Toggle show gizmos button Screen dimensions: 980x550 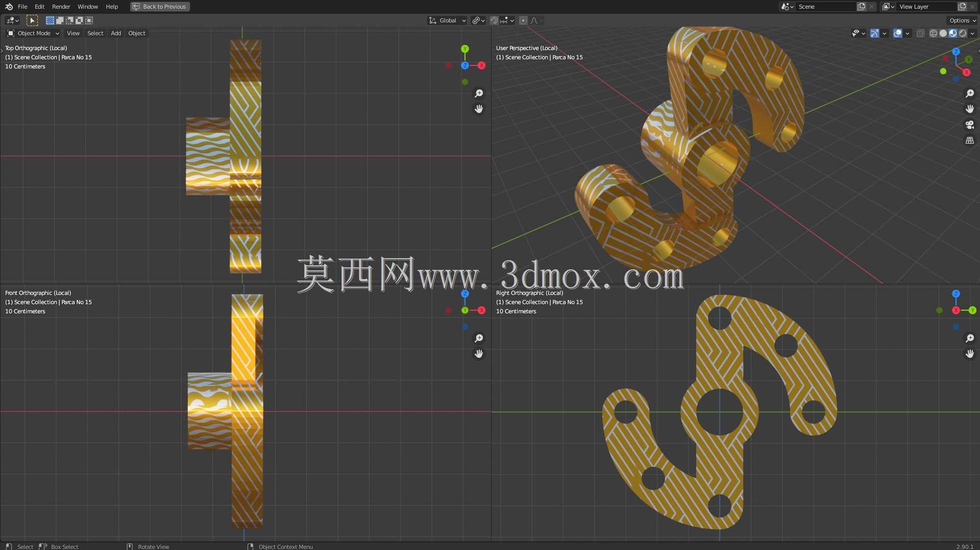click(875, 33)
